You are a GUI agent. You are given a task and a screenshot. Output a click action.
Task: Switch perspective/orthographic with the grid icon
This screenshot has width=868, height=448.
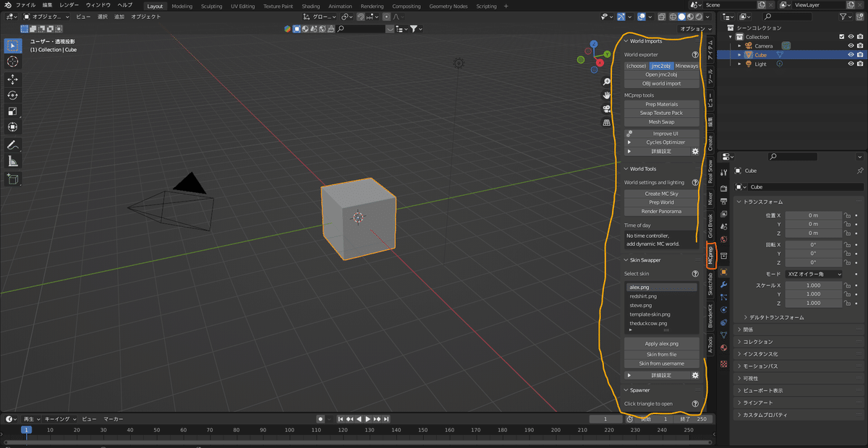pyautogui.click(x=606, y=123)
